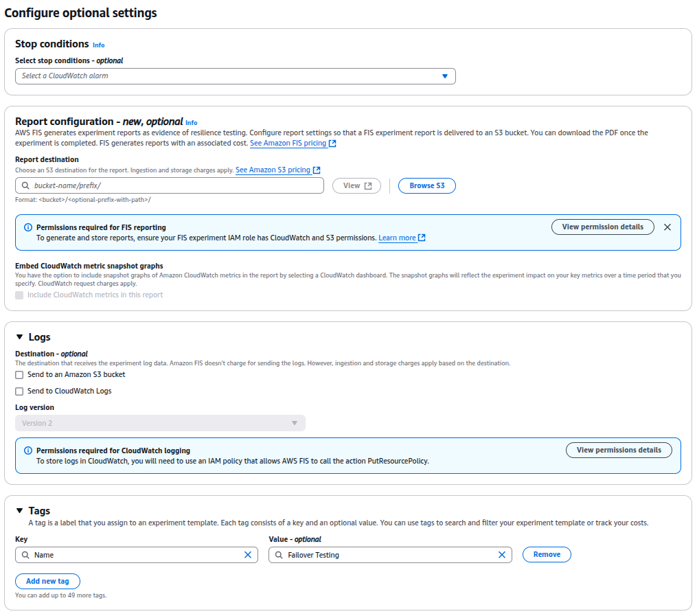Screen dimensions: 697x616
Task: Click Add new tag button
Action: pyautogui.click(x=47, y=582)
